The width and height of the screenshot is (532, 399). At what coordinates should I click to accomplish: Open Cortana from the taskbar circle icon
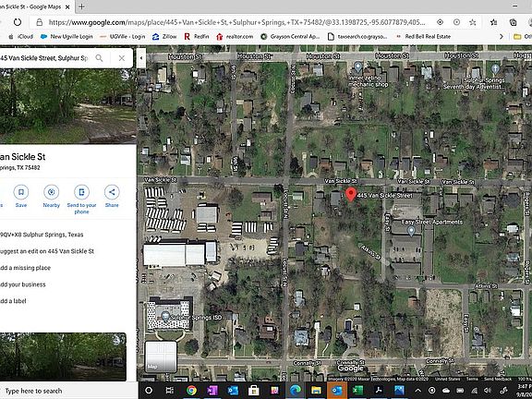pyautogui.click(x=149, y=391)
